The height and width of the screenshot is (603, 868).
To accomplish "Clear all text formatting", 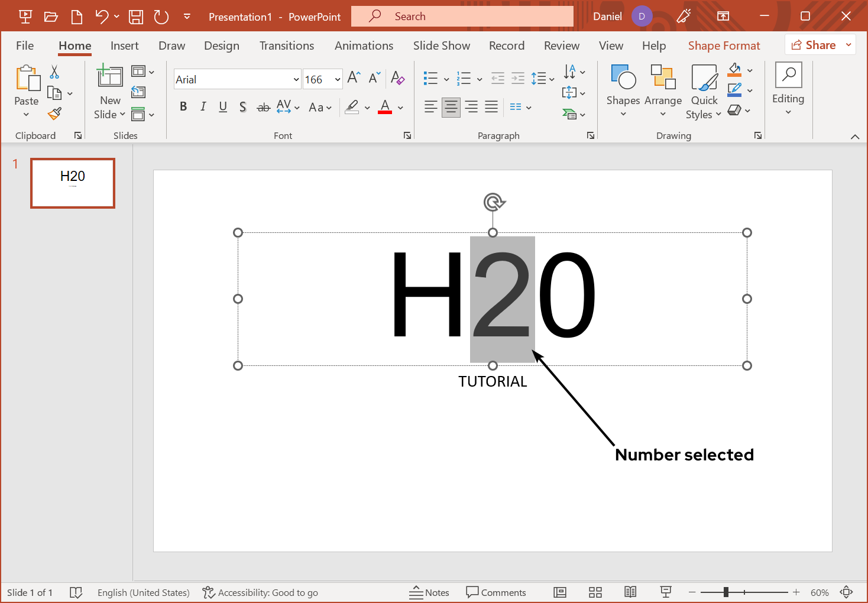I will pos(398,78).
